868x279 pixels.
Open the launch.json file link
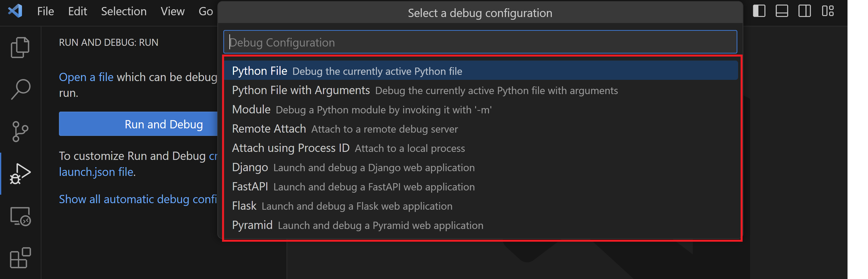point(96,172)
